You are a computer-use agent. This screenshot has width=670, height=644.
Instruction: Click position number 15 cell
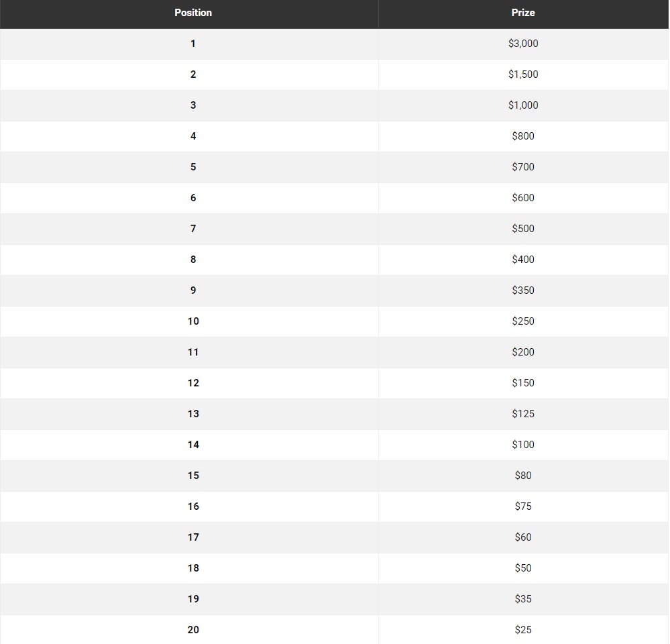[x=193, y=476]
